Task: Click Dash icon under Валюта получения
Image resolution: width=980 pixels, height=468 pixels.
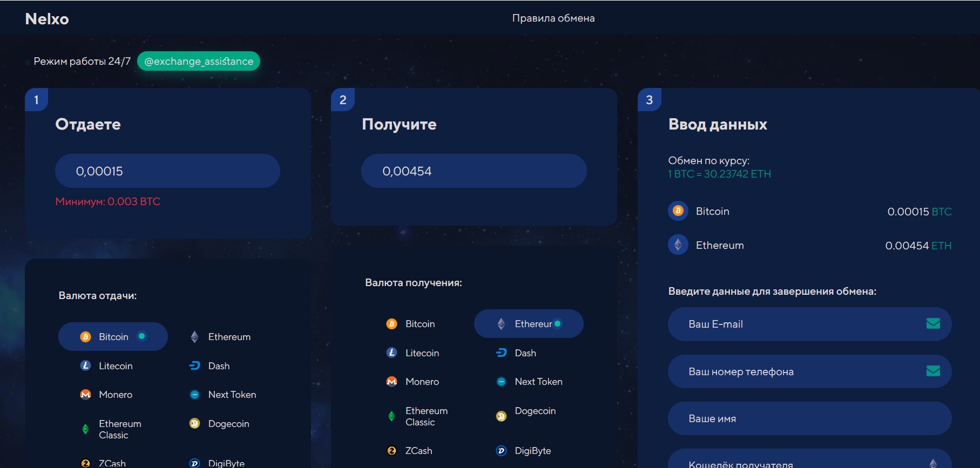Action: (501, 352)
